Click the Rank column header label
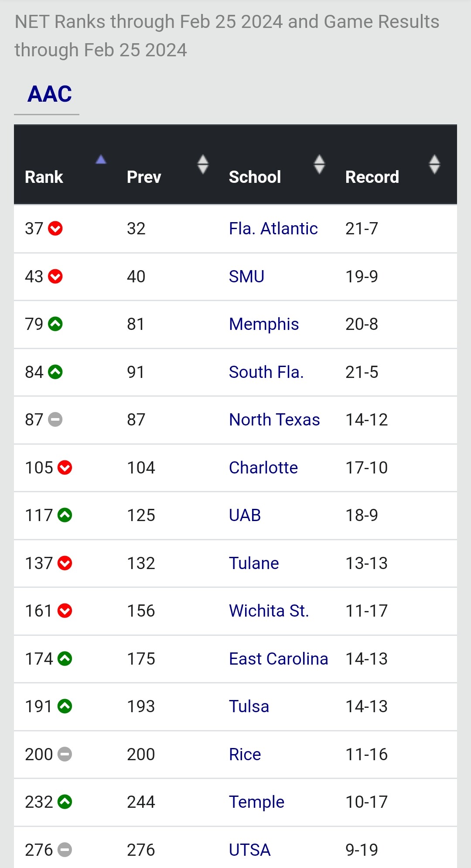The image size is (471, 868). 44,177
